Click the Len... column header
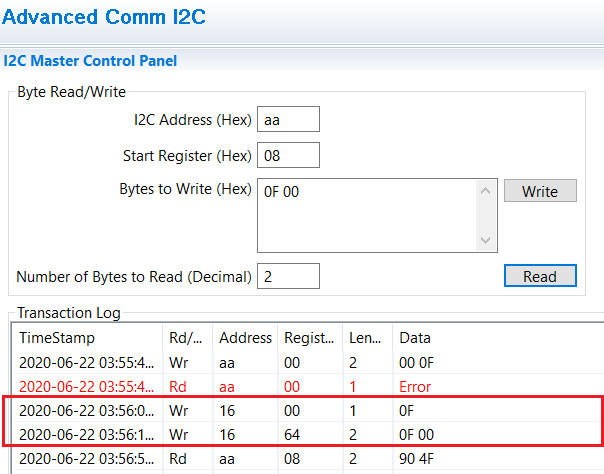604x474 pixels. [367, 338]
